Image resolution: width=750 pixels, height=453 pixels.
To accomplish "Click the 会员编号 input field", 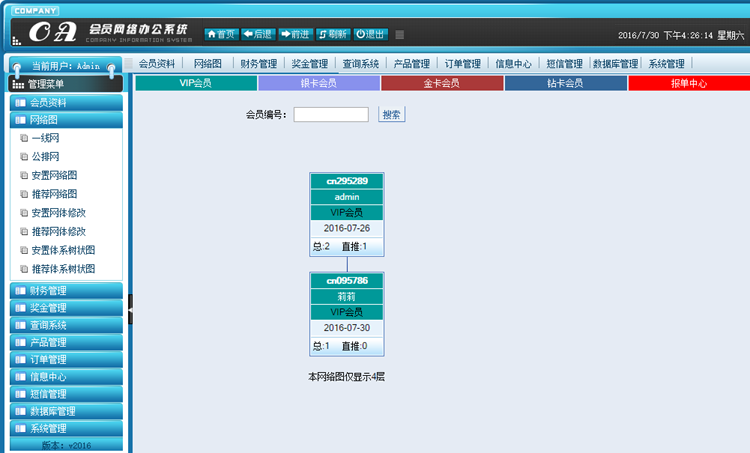I will point(331,115).
